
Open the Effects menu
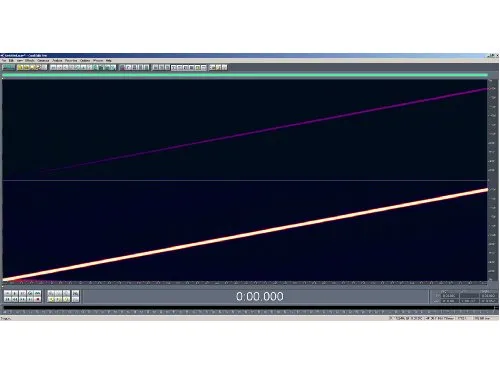[30, 61]
